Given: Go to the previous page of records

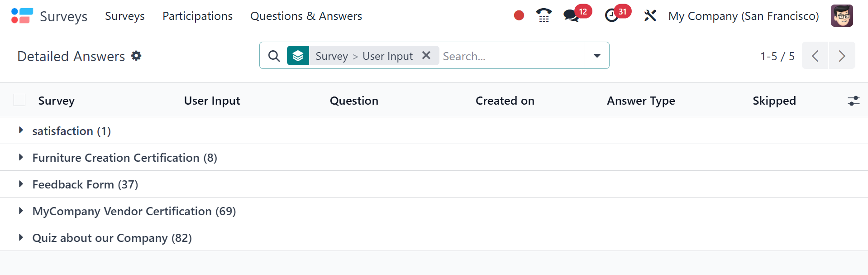Looking at the screenshot, I should tap(815, 56).
